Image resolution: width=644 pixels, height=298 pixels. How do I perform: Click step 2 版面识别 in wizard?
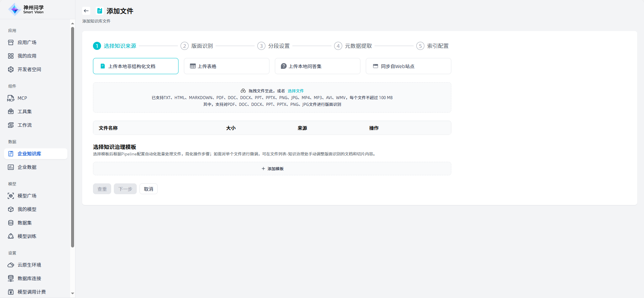pos(197,46)
